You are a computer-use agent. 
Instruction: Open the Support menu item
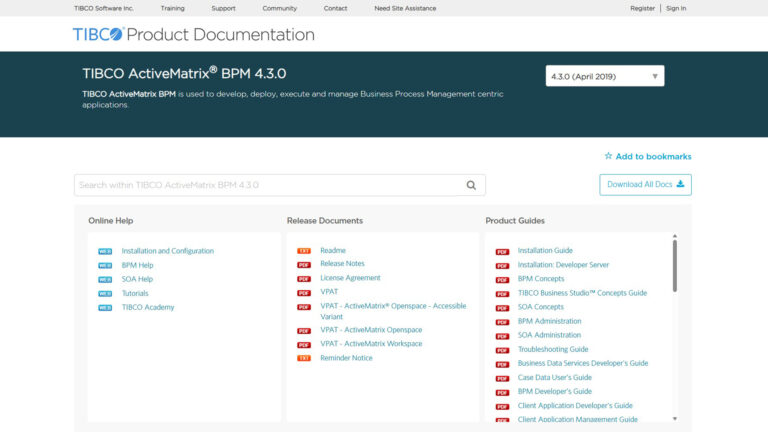223,8
